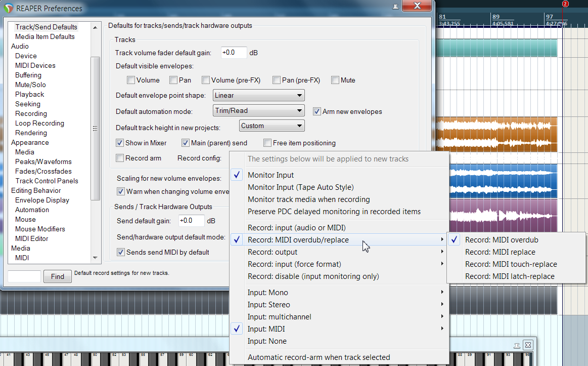Uncheck Show in Mixer

tap(120, 143)
